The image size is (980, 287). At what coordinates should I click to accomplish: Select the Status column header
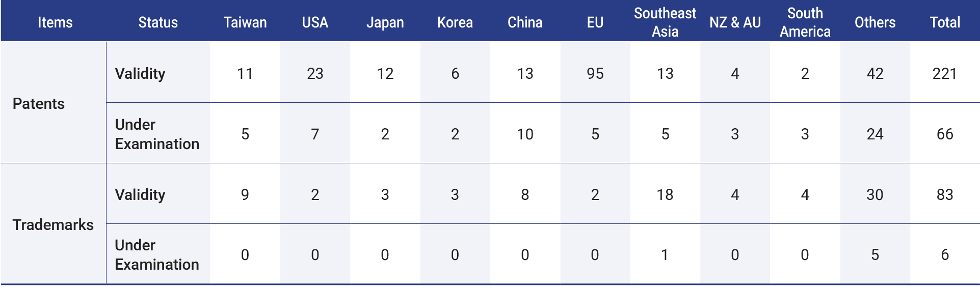158,22
